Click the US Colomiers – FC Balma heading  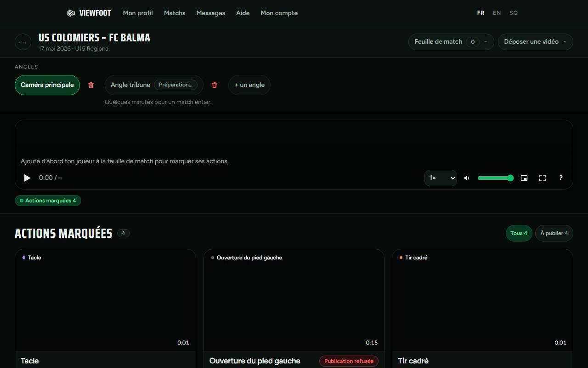click(95, 38)
